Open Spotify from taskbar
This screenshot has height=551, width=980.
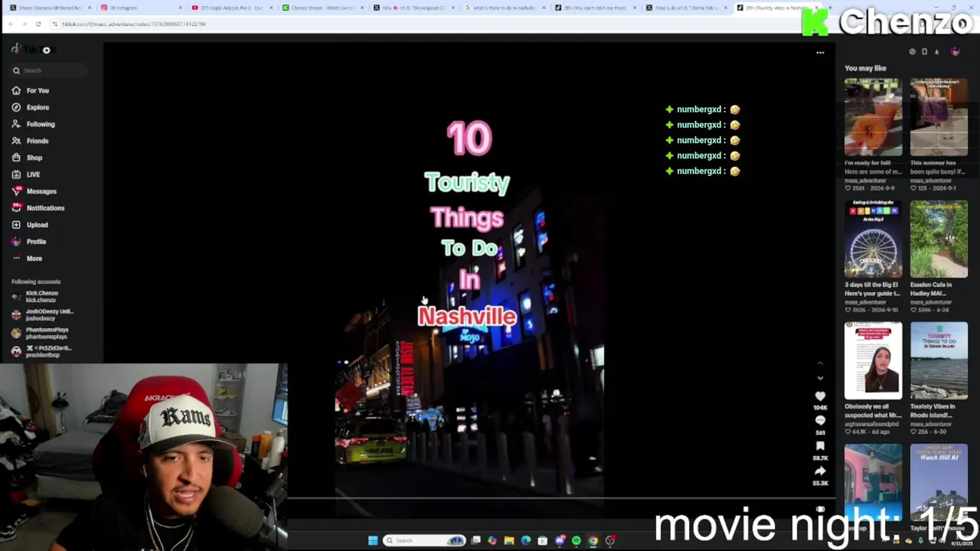[x=576, y=540]
